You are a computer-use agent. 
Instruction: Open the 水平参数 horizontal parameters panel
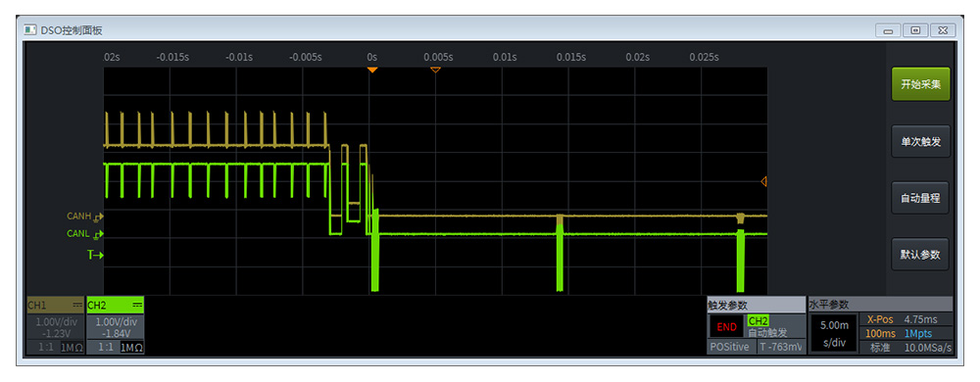881,306
